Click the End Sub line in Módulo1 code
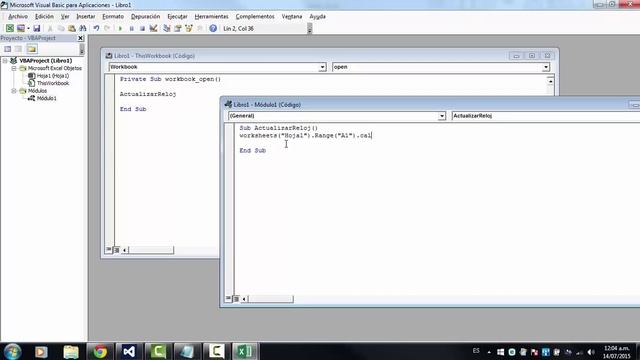This screenshot has width=640, height=360. [253, 151]
